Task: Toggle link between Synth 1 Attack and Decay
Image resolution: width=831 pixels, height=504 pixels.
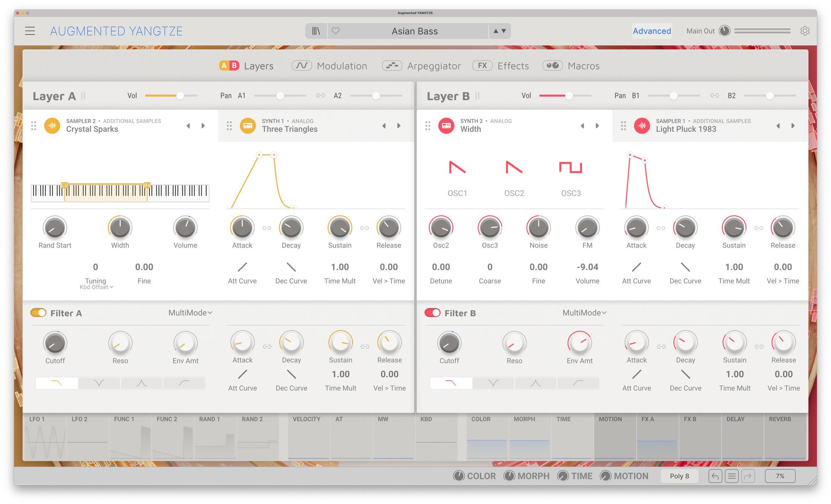Action: pos(267,228)
